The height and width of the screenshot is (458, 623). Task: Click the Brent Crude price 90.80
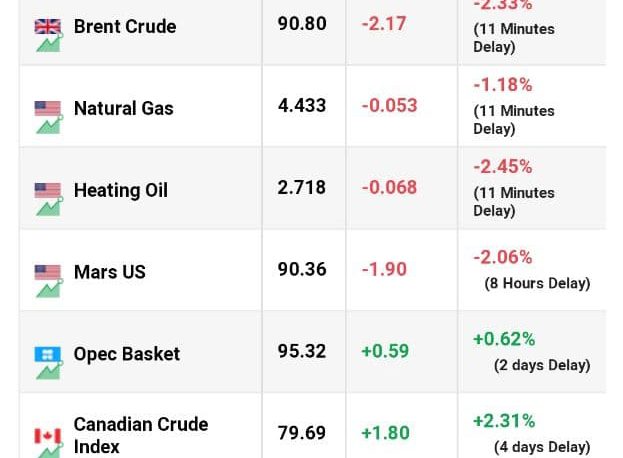coord(302,23)
